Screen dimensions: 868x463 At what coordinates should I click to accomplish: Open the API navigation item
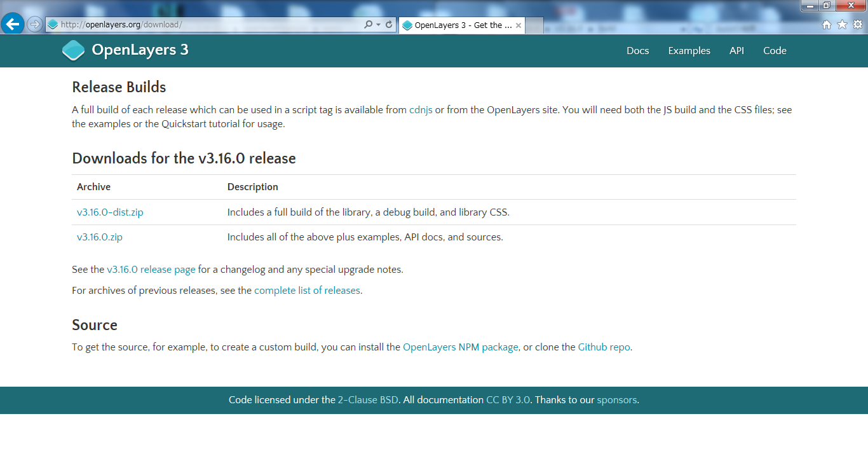point(736,51)
